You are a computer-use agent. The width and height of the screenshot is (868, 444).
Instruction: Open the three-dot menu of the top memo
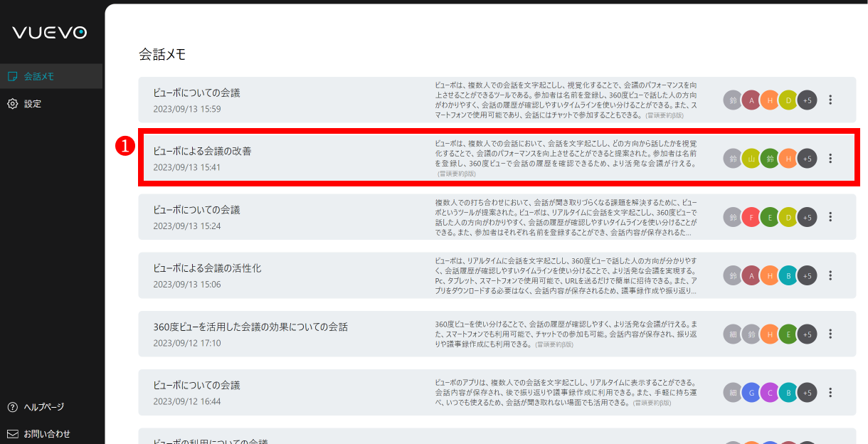830,100
